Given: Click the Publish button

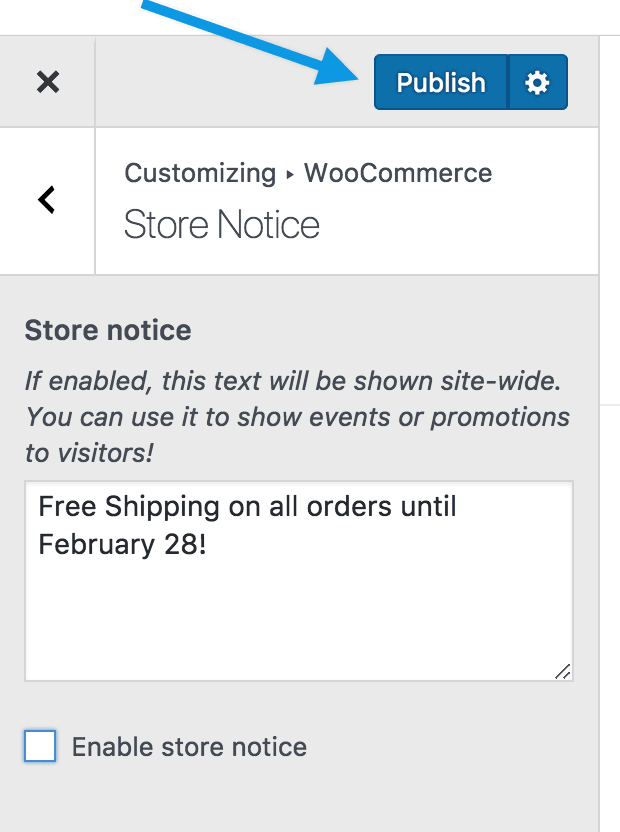Looking at the screenshot, I should pyautogui.click(x=440, y=82).
